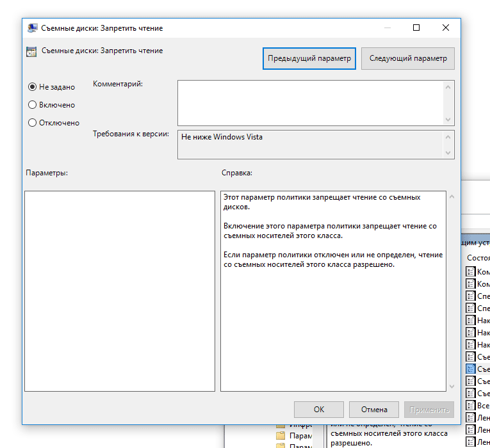Click inside the 'Комментарий' text box
Screen dimensions: 490x448
click(309, 102)
